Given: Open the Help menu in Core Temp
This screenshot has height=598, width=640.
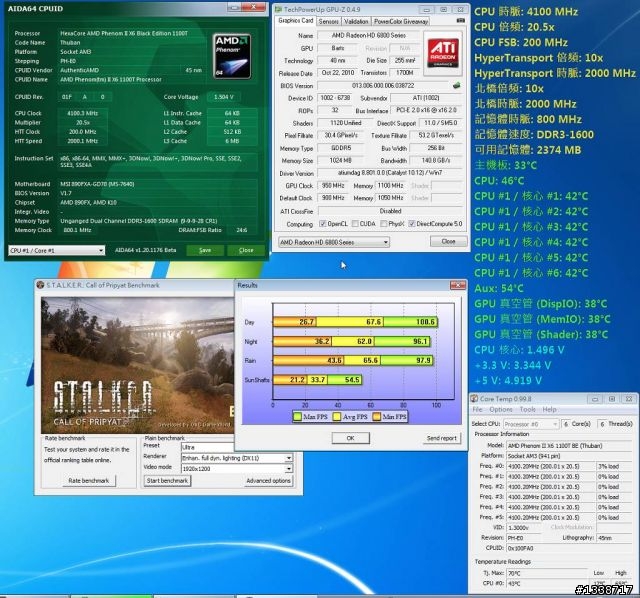Looking at the screenshot, I should [x=549, y=409].
